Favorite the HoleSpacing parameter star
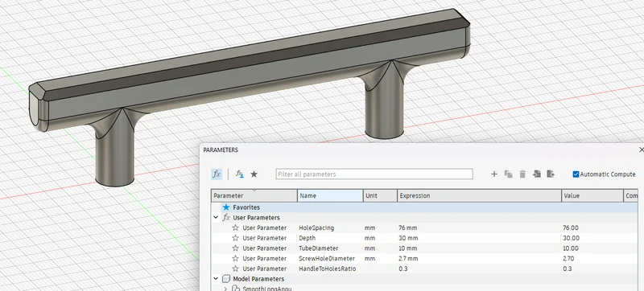644x291 pixels. click(x=235, y=227)
